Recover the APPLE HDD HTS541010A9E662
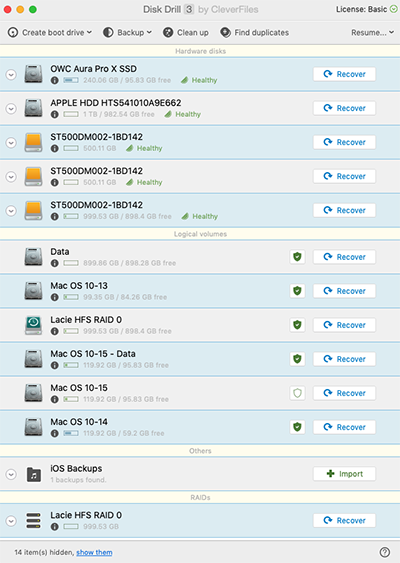Image resolution: width=400 pixels, height=563 pixels. (x=344, y=108)
